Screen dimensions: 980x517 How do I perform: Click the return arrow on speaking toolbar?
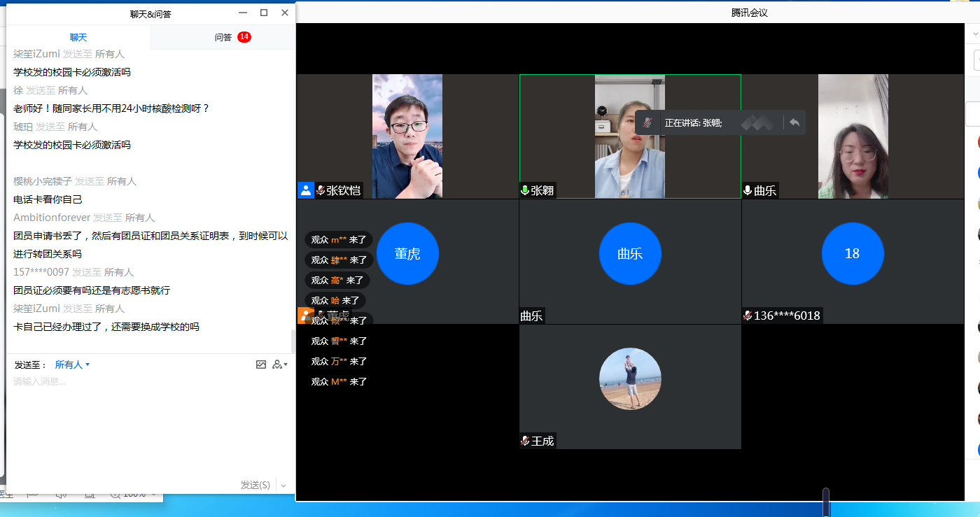794,122
